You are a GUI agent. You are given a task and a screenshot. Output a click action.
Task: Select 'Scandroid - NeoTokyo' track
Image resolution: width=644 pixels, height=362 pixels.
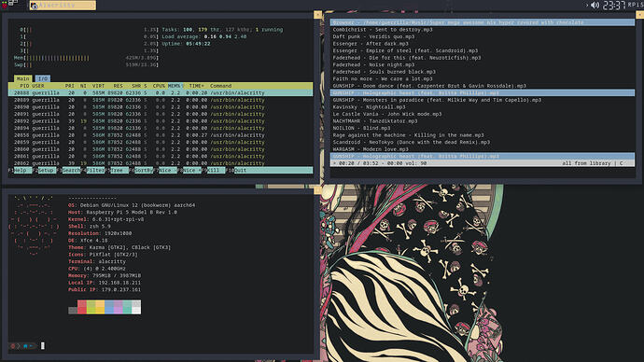pos(411,142)
